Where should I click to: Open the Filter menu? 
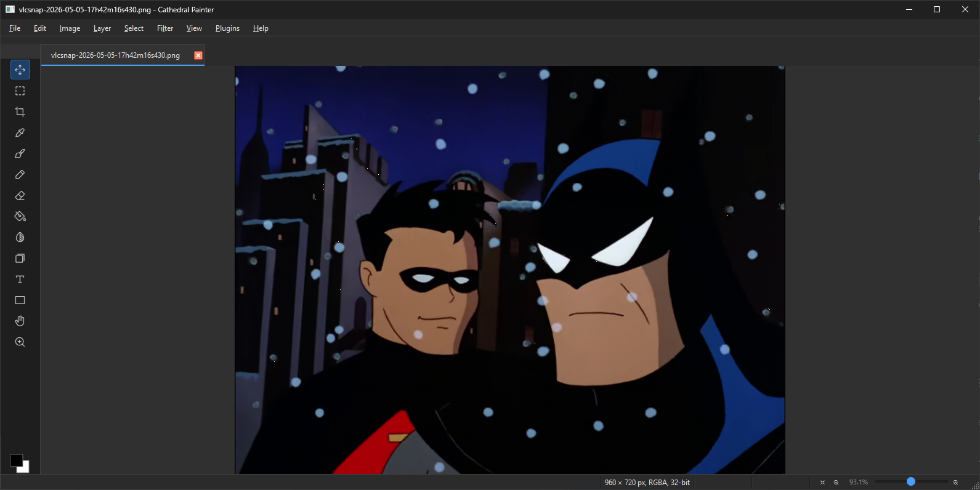coord(165,28)
